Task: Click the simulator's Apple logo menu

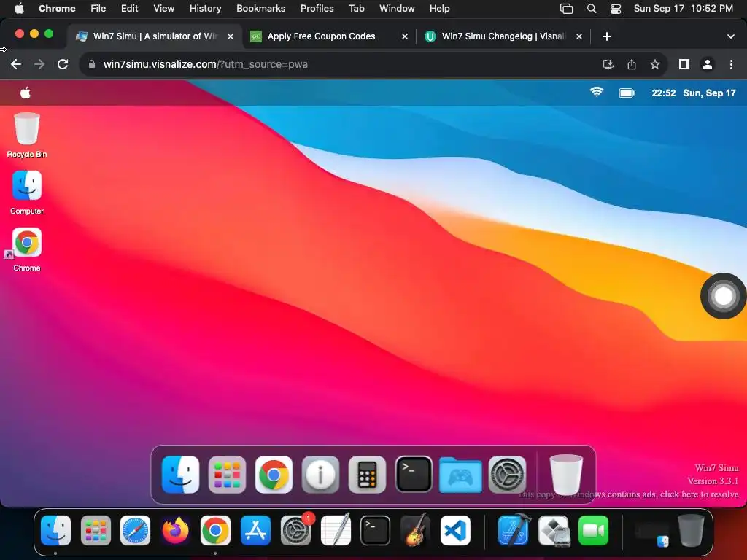Action: point(26,93)
